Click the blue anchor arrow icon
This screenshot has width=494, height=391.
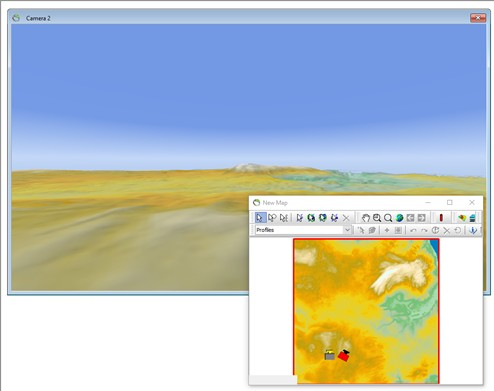pyautogui.click(x=473, y=230)
